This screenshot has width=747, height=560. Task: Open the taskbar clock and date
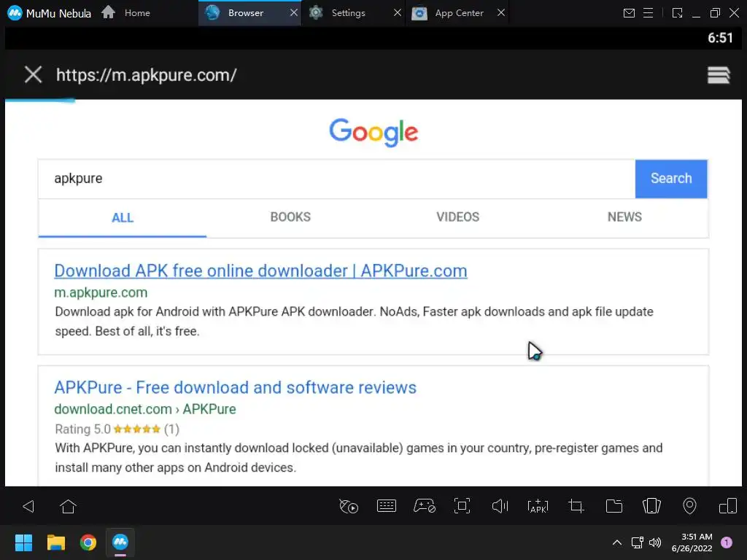[692, 542]
